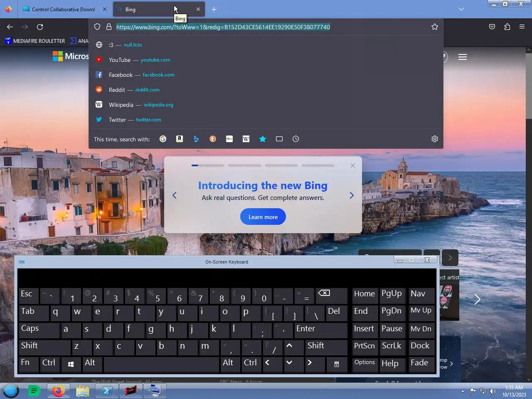
Task: Search with eBay icon
Action: [x=229, y=139]
